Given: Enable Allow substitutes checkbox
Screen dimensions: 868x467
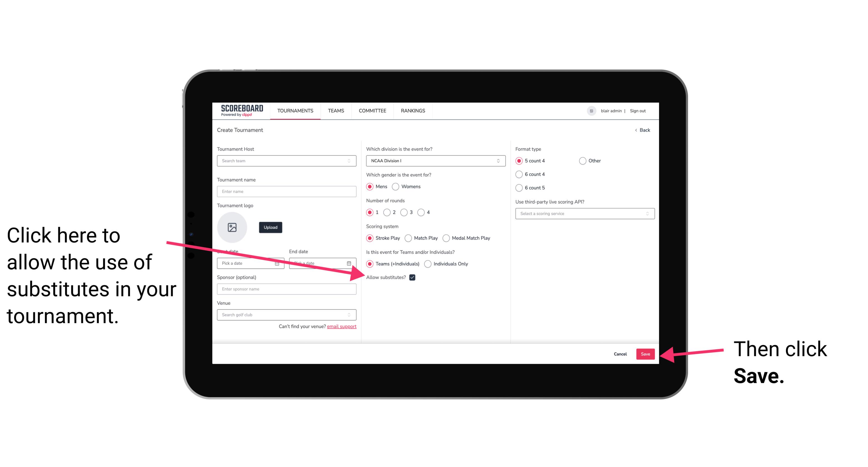Looking at the screenshot, I should coord(413,277).
